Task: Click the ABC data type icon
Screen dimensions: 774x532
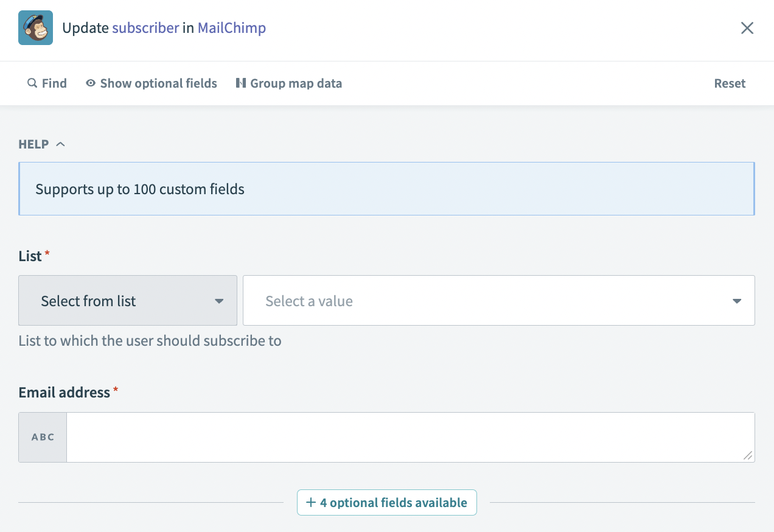Action: pyautogui.click(x=43, y=437)
